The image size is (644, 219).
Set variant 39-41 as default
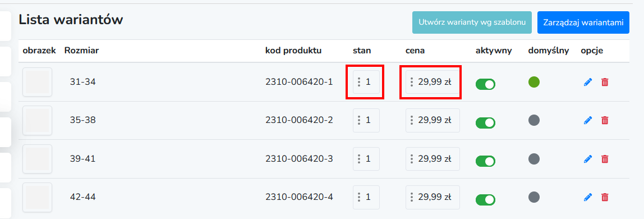(534, 158)
